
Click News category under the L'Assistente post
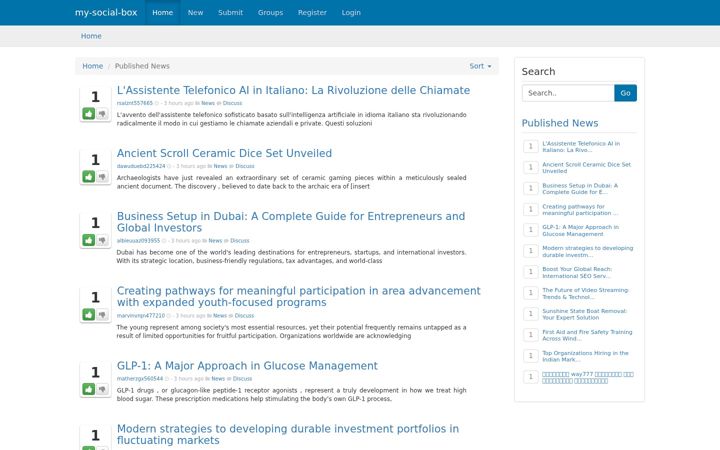point(208,103)
